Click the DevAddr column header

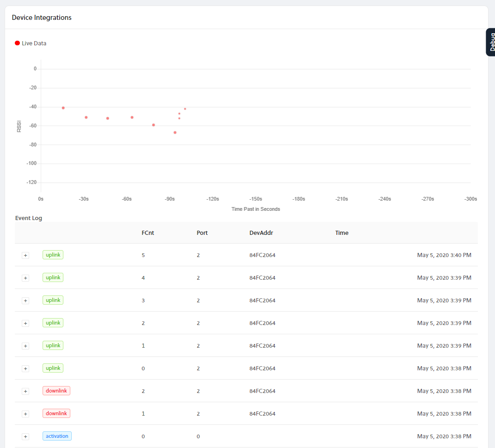point(261,233)
